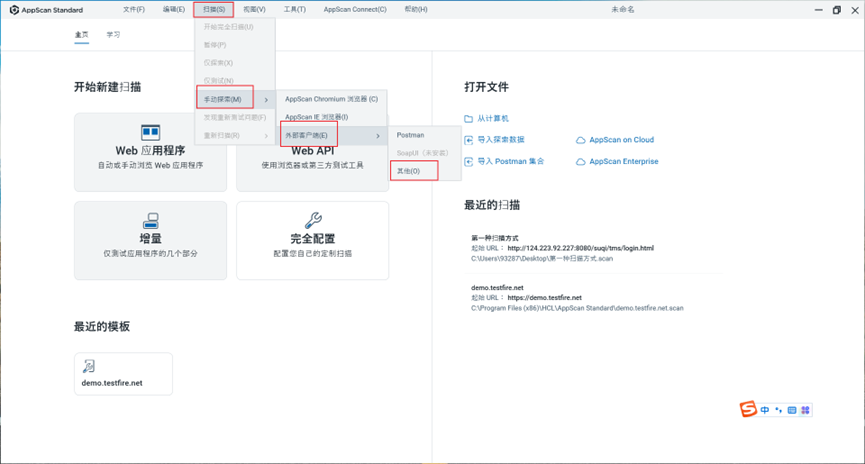Click path C:\Program Files (x86)\HCL scan file

pos(577,308)
